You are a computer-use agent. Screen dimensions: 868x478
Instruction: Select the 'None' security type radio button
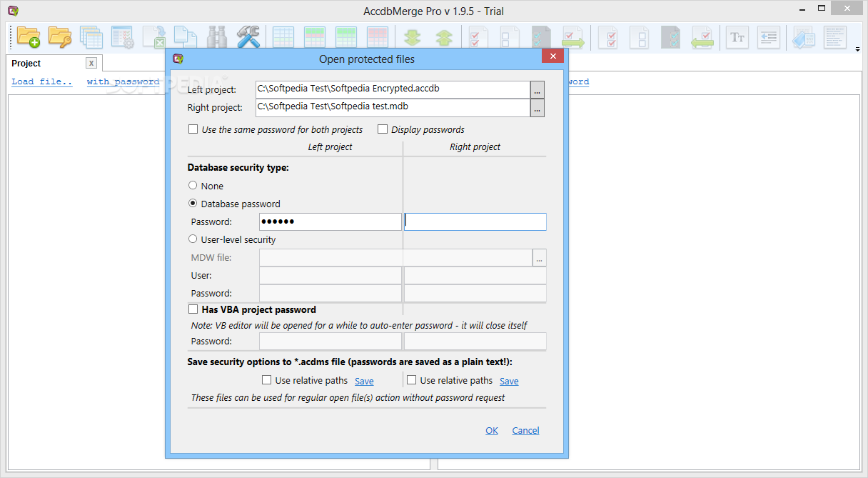193,186
